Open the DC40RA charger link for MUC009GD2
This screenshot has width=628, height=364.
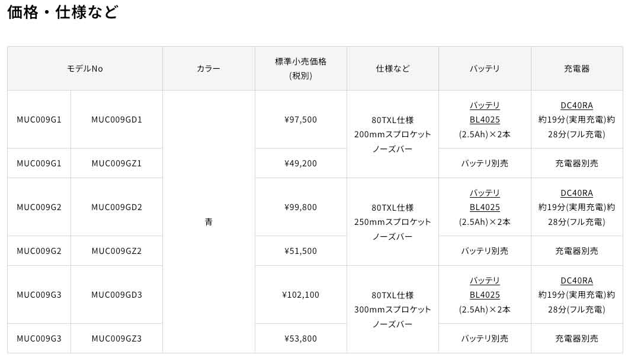coord(576,193)
